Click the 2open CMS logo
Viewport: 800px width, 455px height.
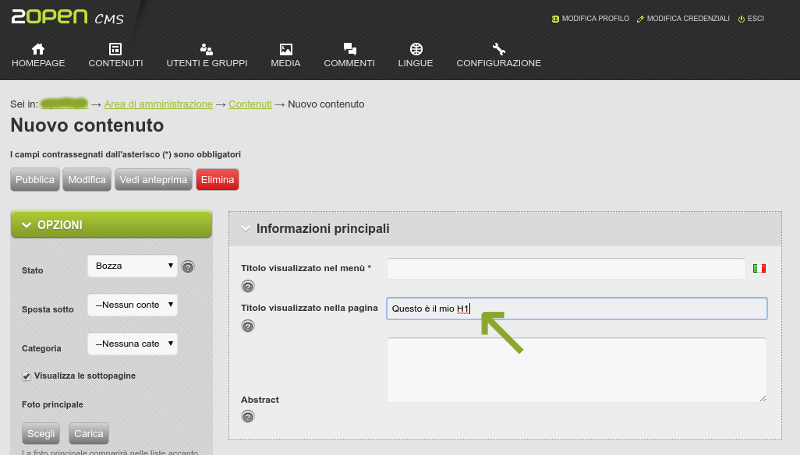tap(67, 17)
